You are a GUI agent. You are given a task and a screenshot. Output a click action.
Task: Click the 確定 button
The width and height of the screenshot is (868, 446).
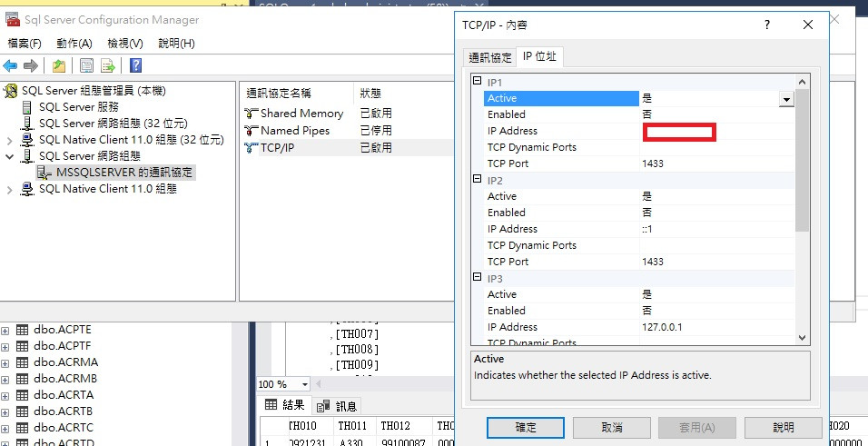click(526, 428)
